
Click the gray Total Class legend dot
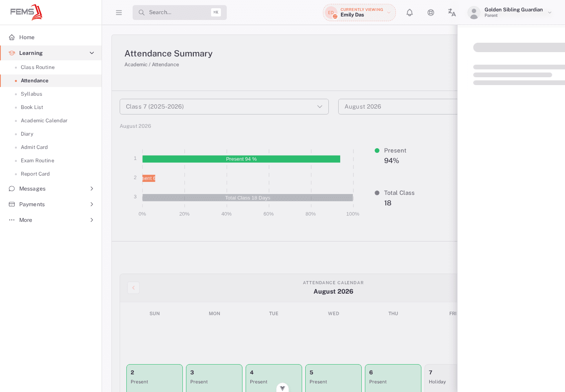click(377, 193)
